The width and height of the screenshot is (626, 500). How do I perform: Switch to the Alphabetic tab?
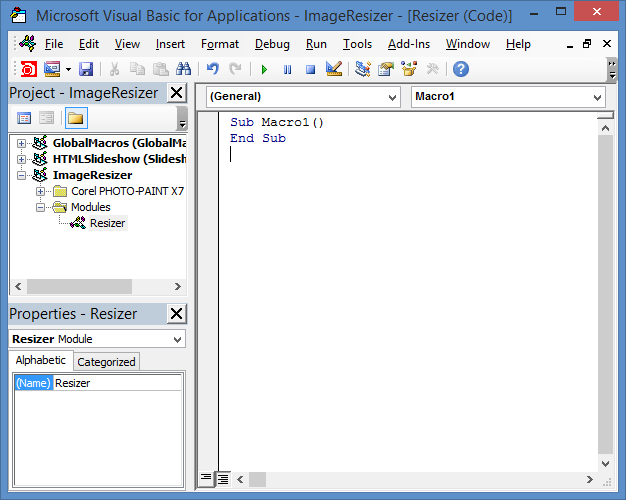41,360
